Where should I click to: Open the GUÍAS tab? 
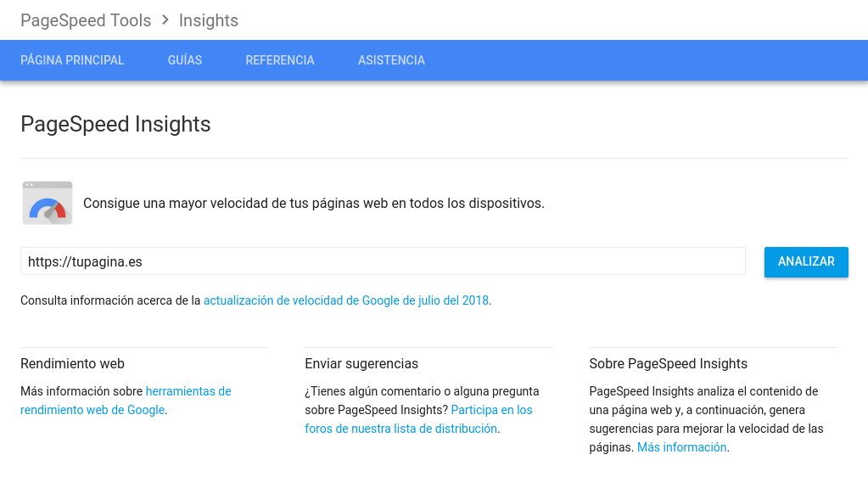click(185, 59)
